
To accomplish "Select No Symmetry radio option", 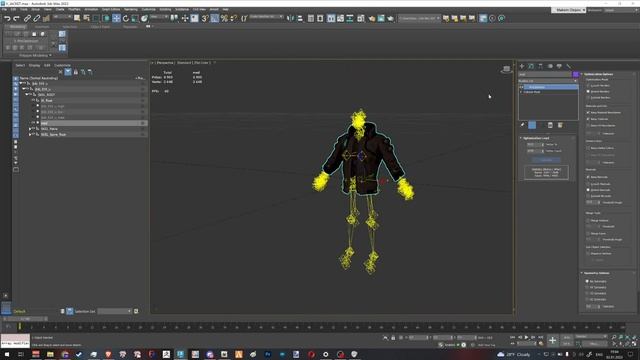I will click(587, 281).
